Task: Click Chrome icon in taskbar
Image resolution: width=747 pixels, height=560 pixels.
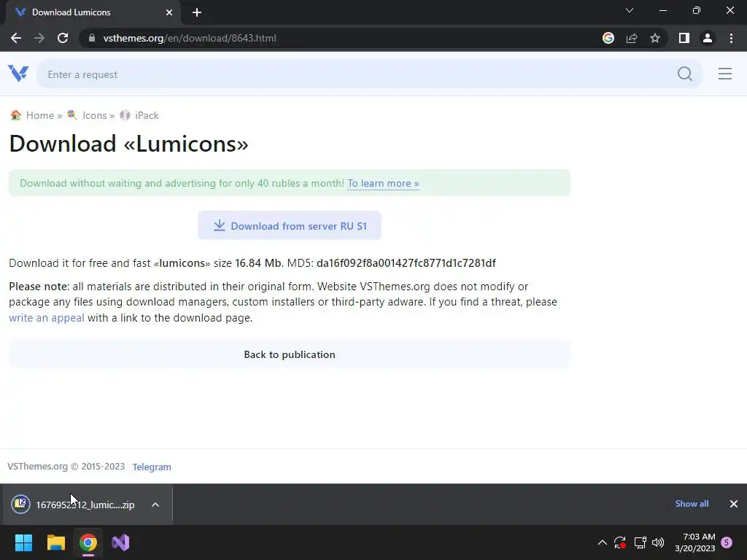Action: [88, 542]
